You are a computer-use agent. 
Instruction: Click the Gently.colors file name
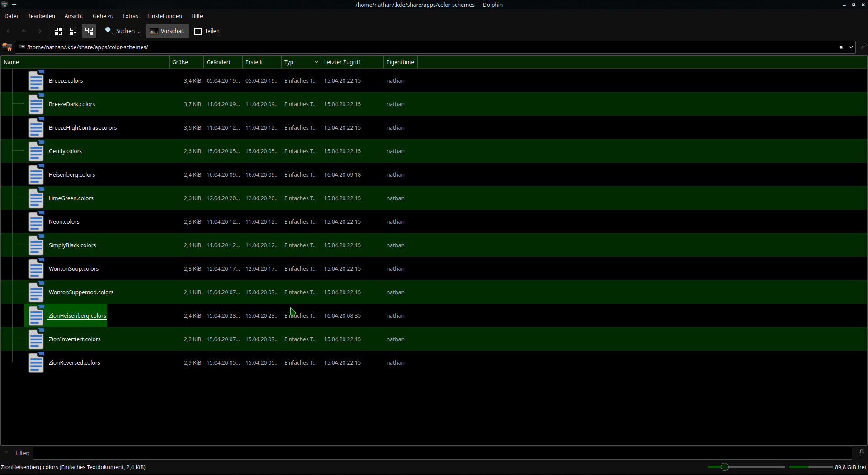pos(65,151)
